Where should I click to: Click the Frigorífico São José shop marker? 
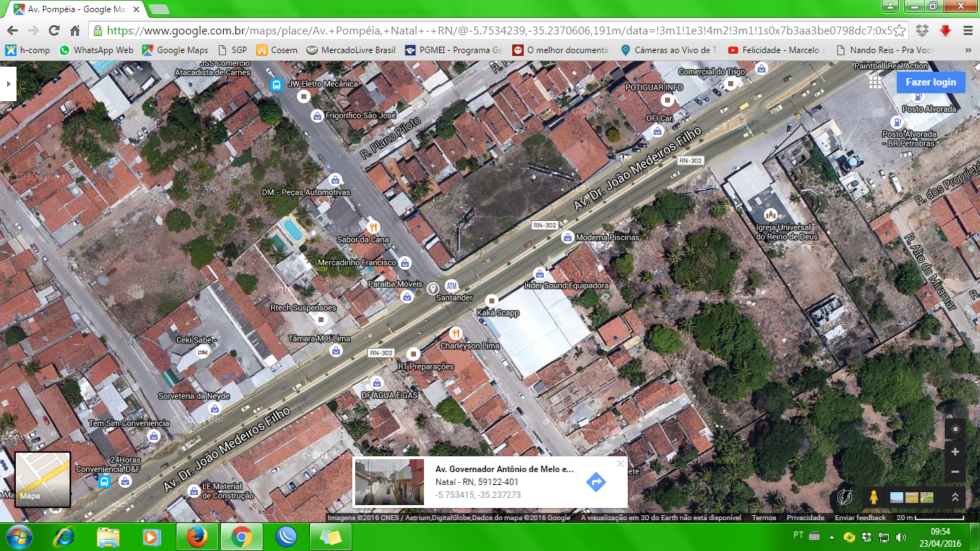(317, 116)
